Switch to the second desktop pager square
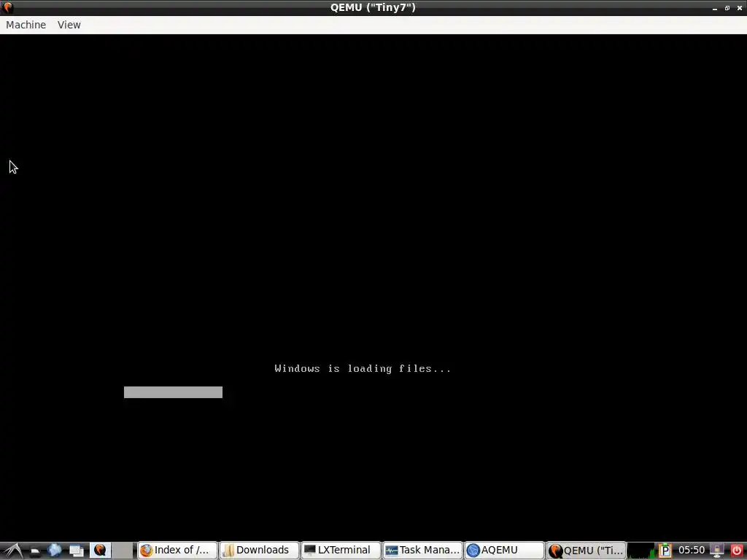This screenshot has height=560, width=747. [x=123, y=550]
